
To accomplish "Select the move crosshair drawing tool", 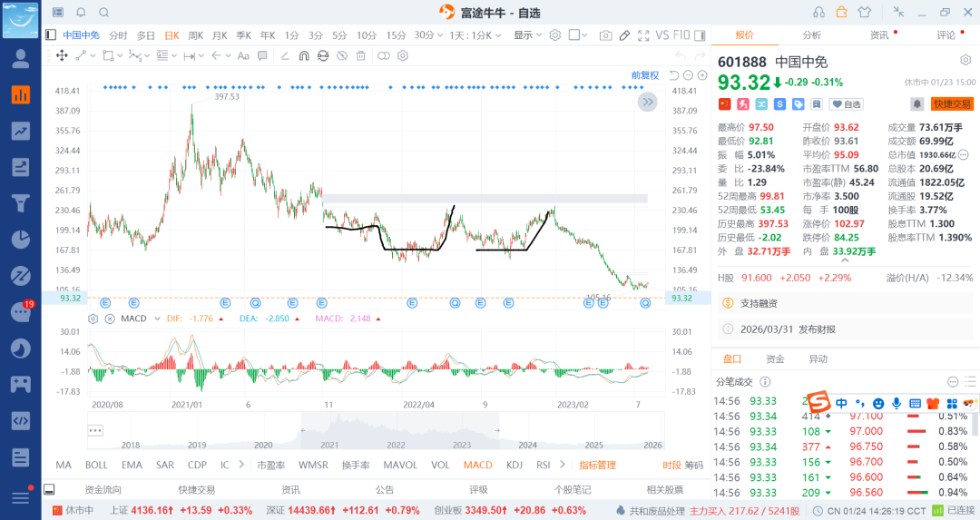I will click(x=62, y=55).
